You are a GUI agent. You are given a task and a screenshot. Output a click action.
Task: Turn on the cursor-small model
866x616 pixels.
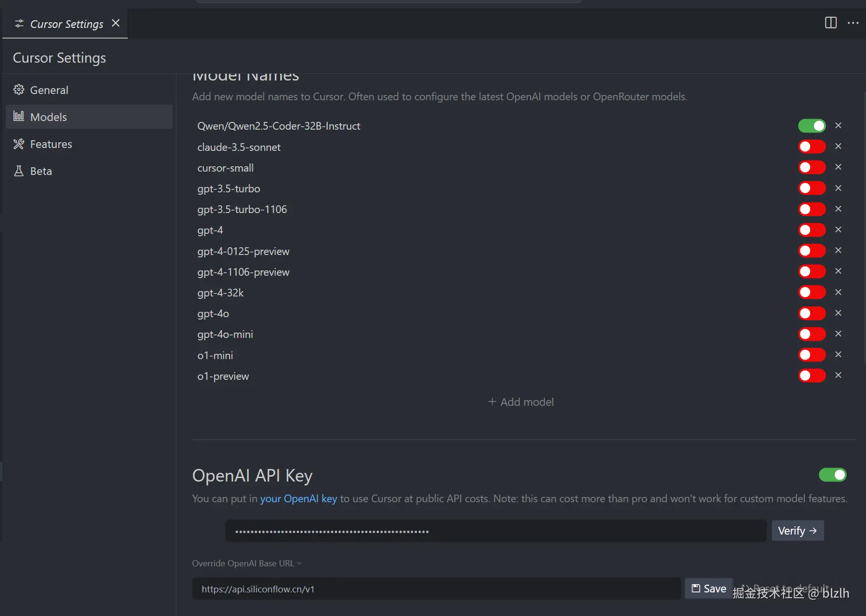click(x=812, y=167)
